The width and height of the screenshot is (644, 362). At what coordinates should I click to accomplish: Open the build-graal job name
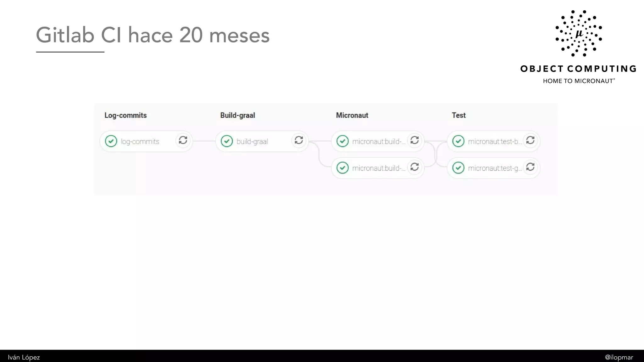point(252,142)
